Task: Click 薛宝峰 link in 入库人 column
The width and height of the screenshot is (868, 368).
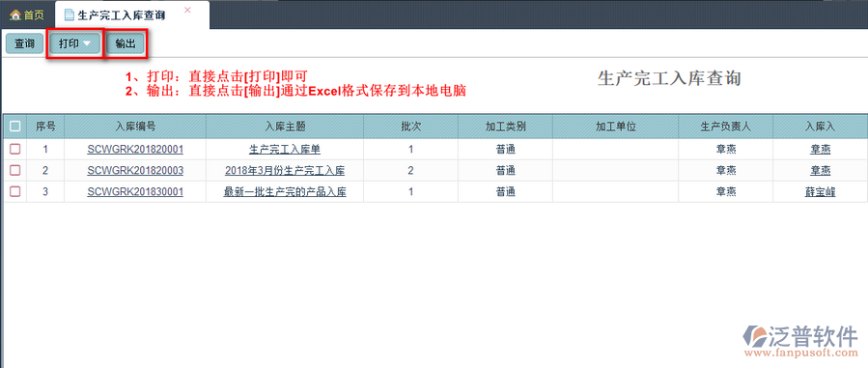Action: coord(820,192)
